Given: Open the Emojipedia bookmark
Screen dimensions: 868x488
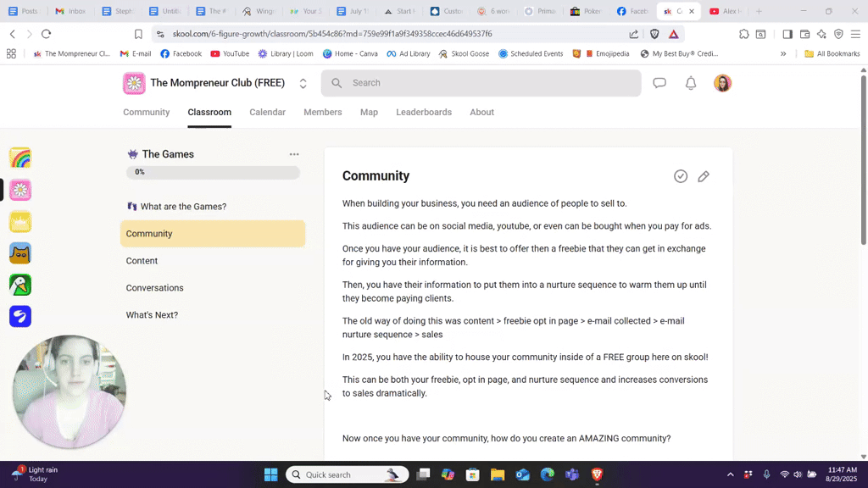Looking at the screenshot, I should (607, 53).
